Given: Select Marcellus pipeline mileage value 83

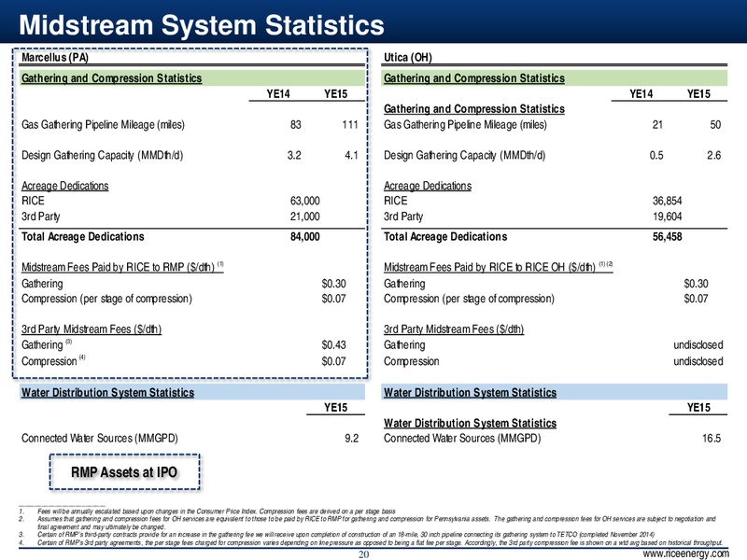Looking at the screenshot, I should [295, 125].
